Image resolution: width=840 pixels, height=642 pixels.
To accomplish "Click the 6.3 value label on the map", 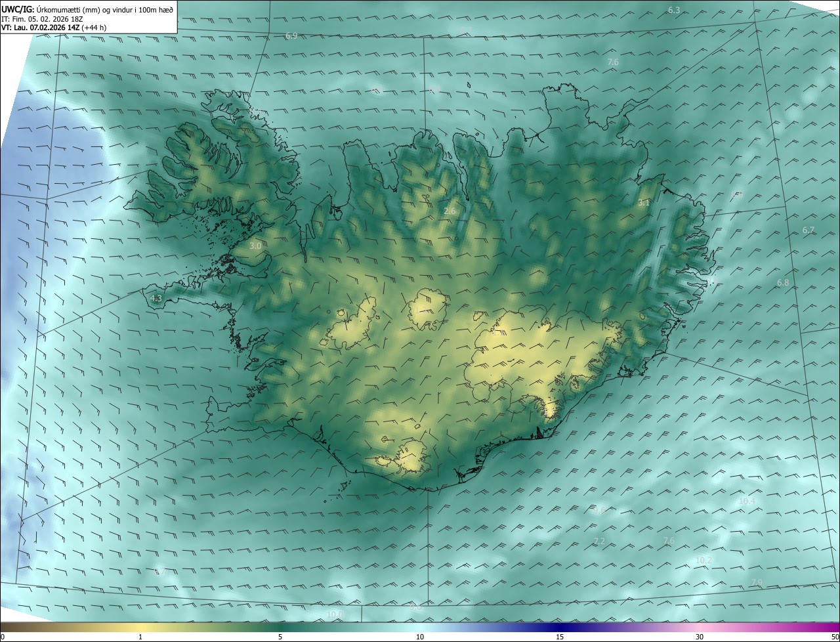I will point(674,11).
